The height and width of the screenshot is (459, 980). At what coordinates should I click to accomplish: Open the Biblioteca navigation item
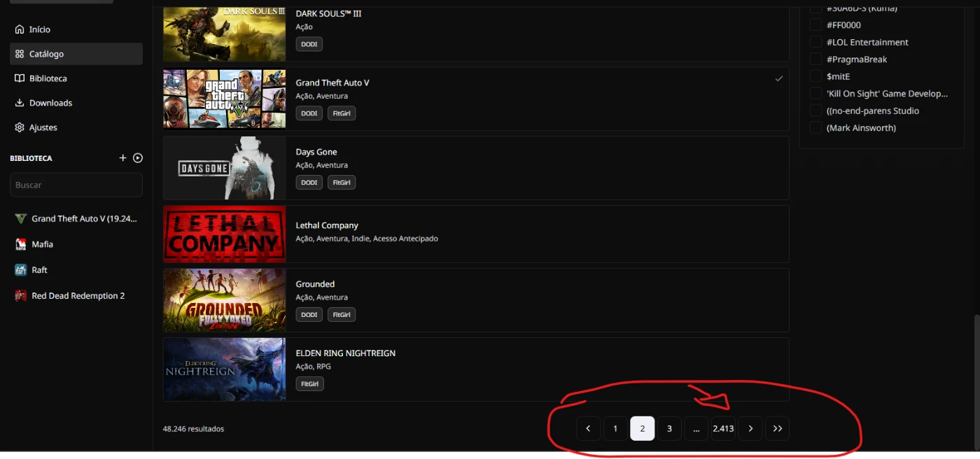(48, 78)
